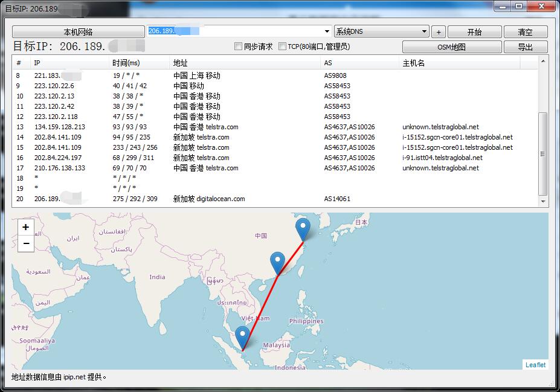Select the hop 18 timeout row
Viewport: 560px width, 392px height.
click(x=275, y=178)
